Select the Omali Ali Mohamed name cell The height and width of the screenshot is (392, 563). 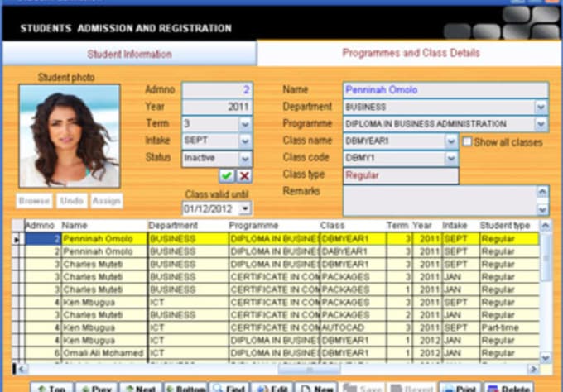pos(104,353)
